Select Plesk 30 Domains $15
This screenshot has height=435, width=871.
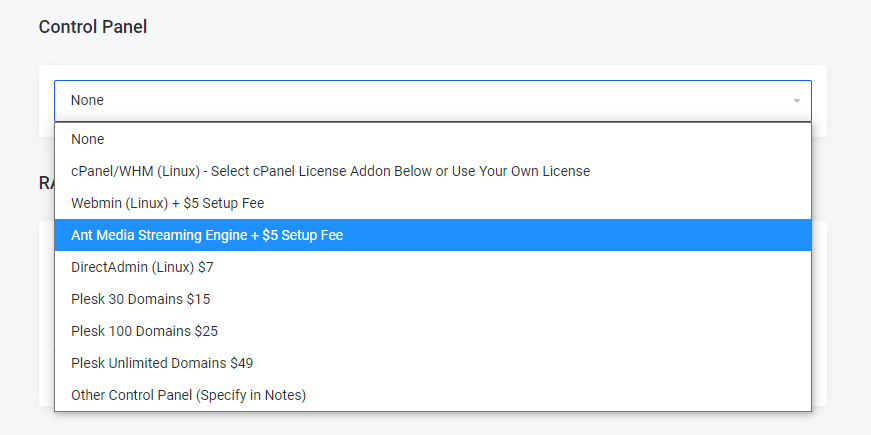point(433,299)
